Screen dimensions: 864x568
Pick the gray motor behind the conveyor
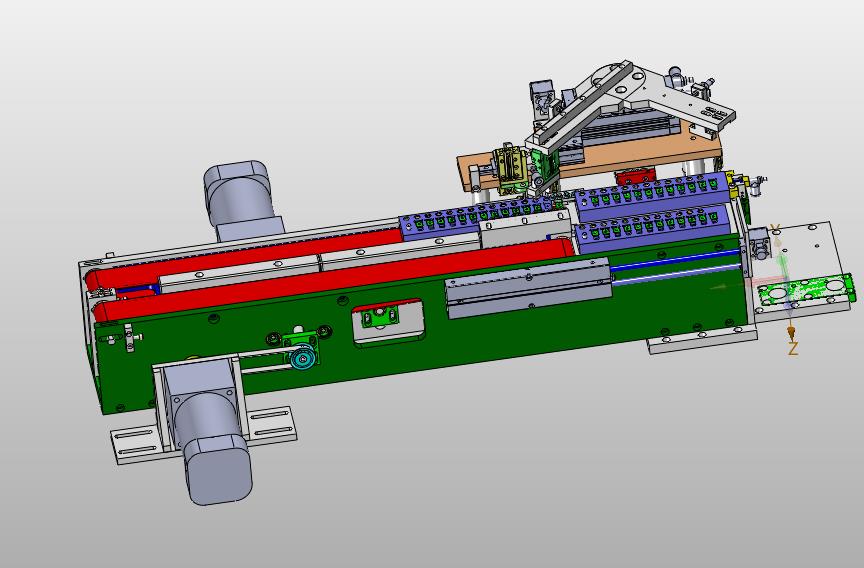click(241, 199)
